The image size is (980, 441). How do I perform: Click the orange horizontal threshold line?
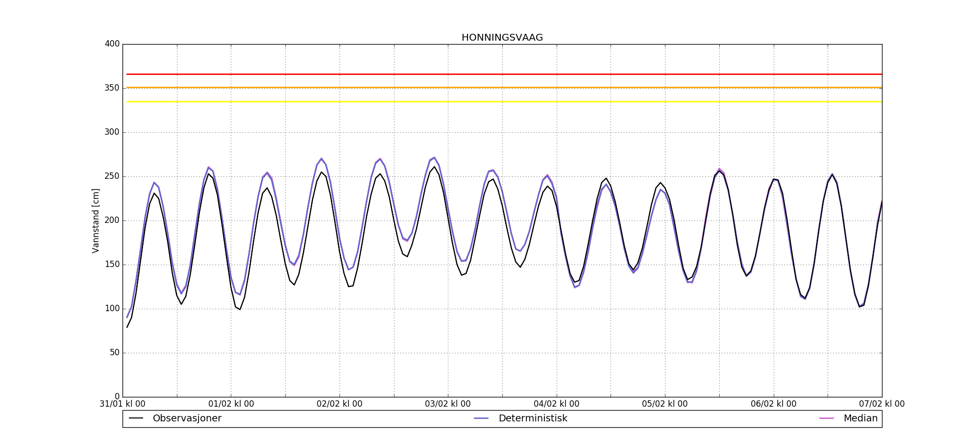[502, 88]
